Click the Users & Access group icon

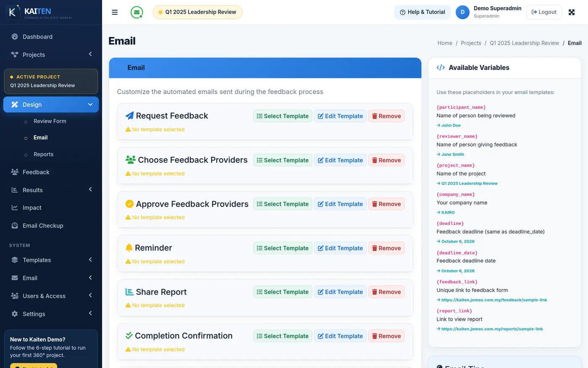pos(15,296)
